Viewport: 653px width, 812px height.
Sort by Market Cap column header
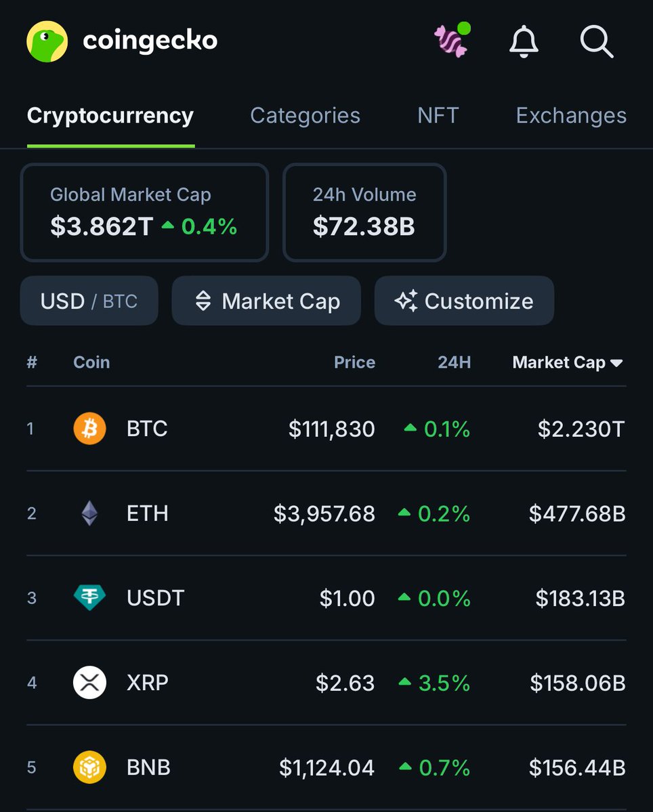tap(567, 362)
